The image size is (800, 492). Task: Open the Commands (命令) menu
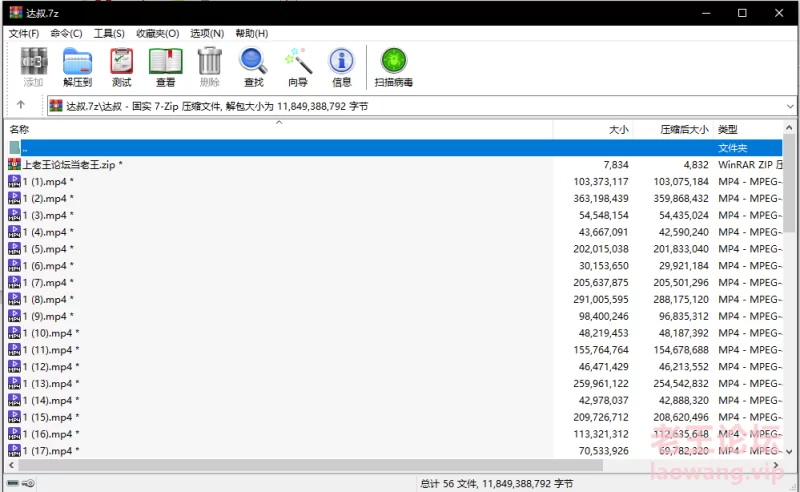point(66,33)
